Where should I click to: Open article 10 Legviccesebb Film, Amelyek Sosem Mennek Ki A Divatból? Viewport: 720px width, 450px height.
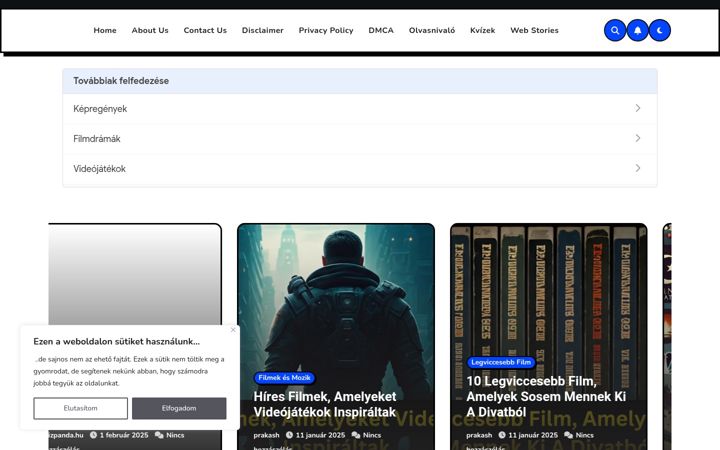546,396
